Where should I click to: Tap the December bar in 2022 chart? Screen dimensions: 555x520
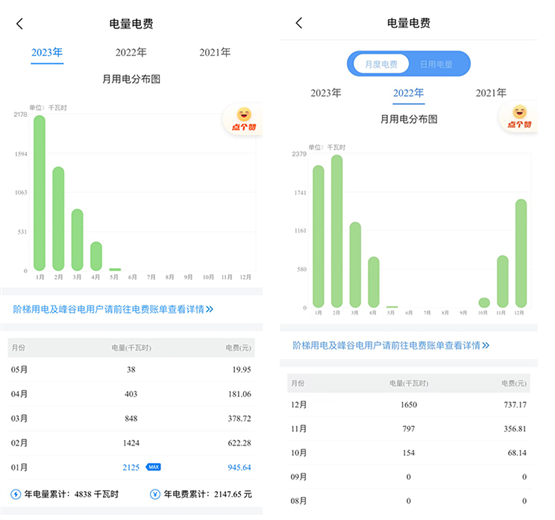521,253
